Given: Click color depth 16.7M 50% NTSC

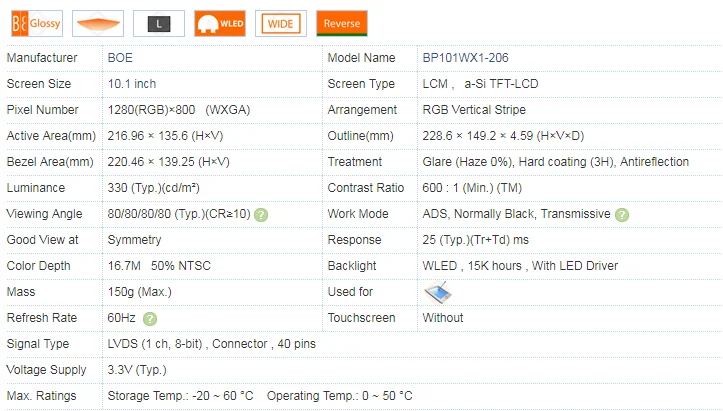Looking at the screenshot, I should click(159, 266).
